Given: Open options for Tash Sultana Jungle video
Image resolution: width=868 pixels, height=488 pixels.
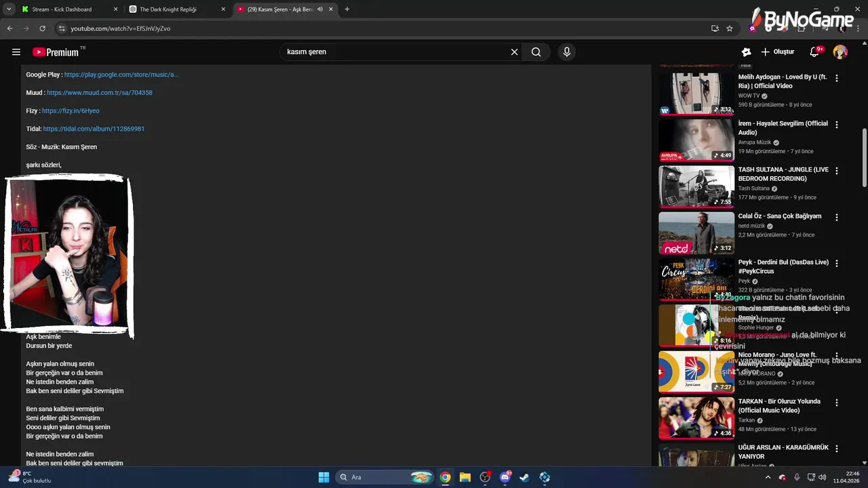Looking at the screenshot, I should 836,171.
